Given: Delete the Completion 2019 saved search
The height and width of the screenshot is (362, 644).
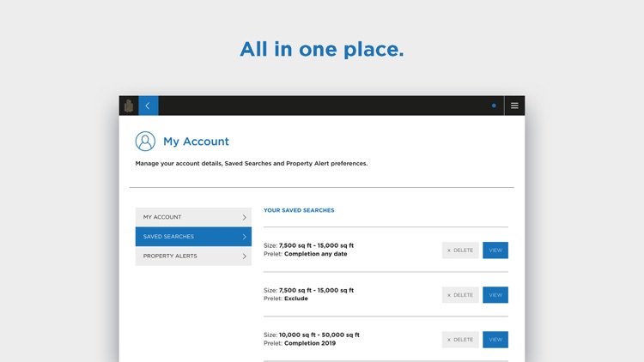Looking at the screenshot, I should tap(460, 340).
